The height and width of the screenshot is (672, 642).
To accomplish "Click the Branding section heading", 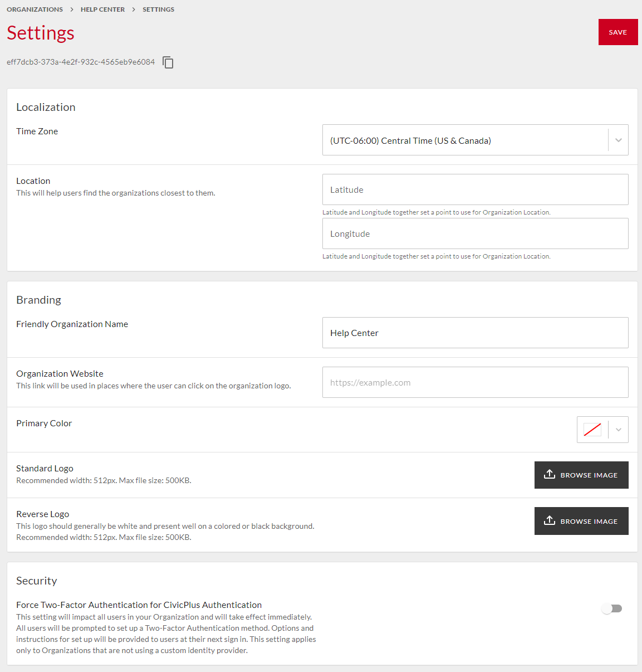I will pyautogui.click(x=38, y=300).
